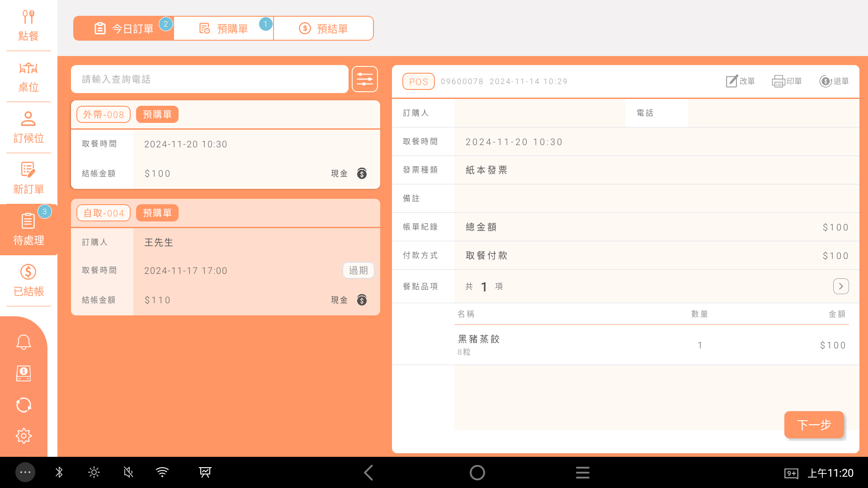The image size is (868, 488).
Task: Open the order filter options button
Action: [x=364, y=80]
